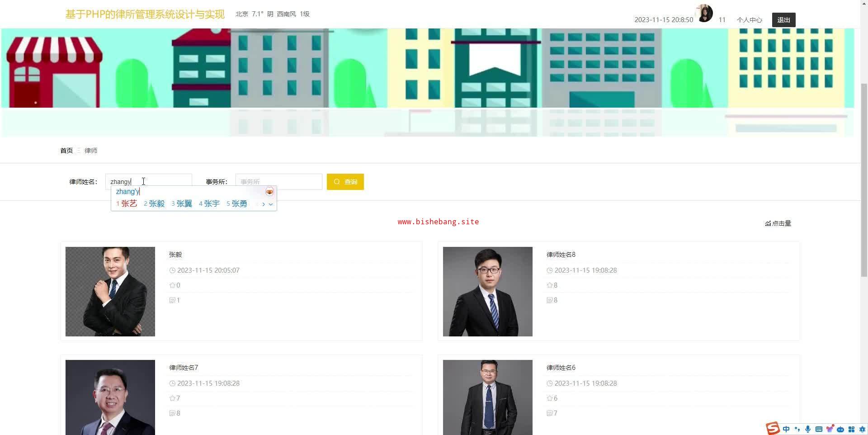The image size is (868, 435).
Task: Click the comment icon on 张毅's card
Action: coord(172,300)
